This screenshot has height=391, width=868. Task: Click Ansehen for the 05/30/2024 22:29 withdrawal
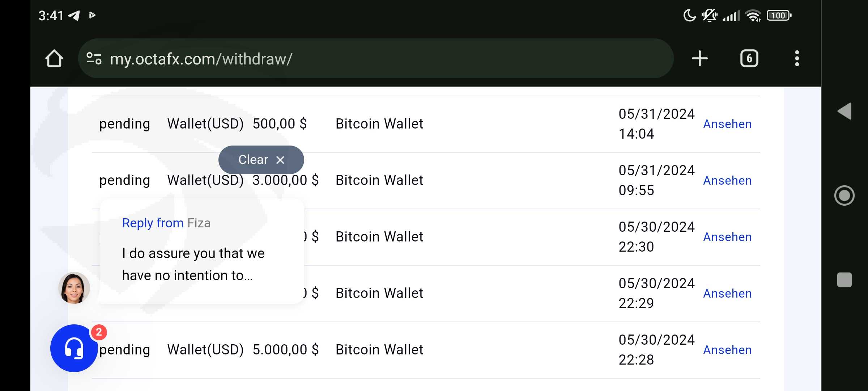click(727, 294)
